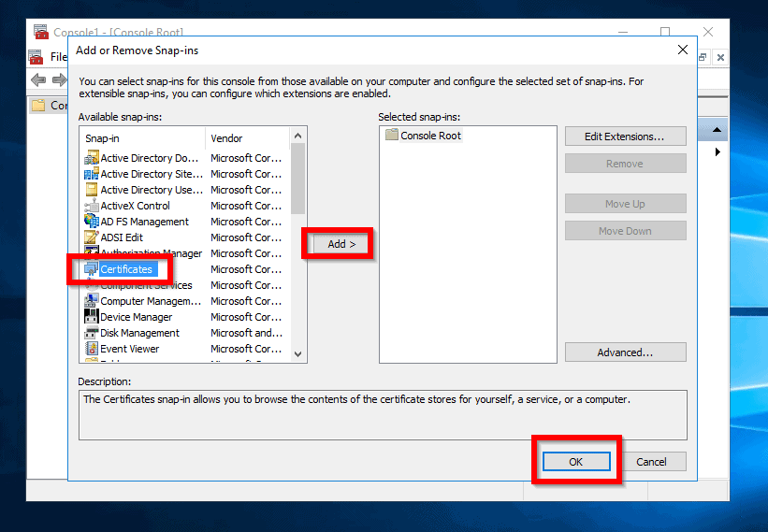Click the folder icon in Console1 tree pane
Viewport: 768px width, 532px height.
click(37, 105)
